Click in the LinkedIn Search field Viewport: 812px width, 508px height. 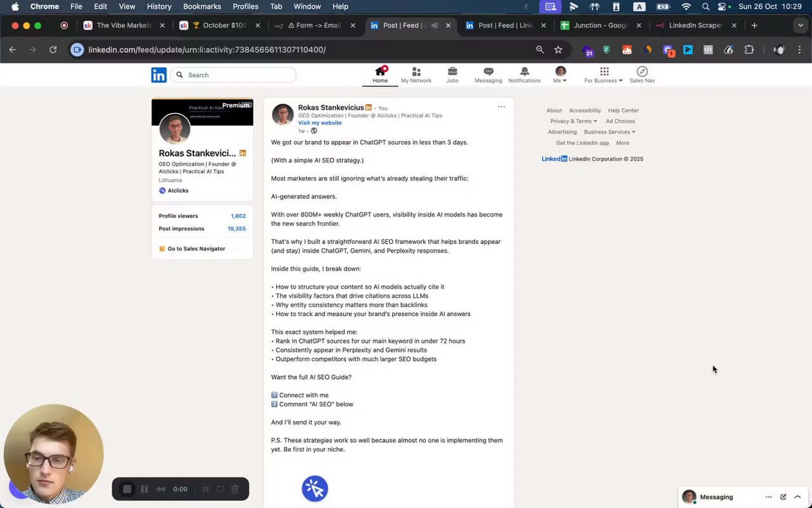pos(233,75)
